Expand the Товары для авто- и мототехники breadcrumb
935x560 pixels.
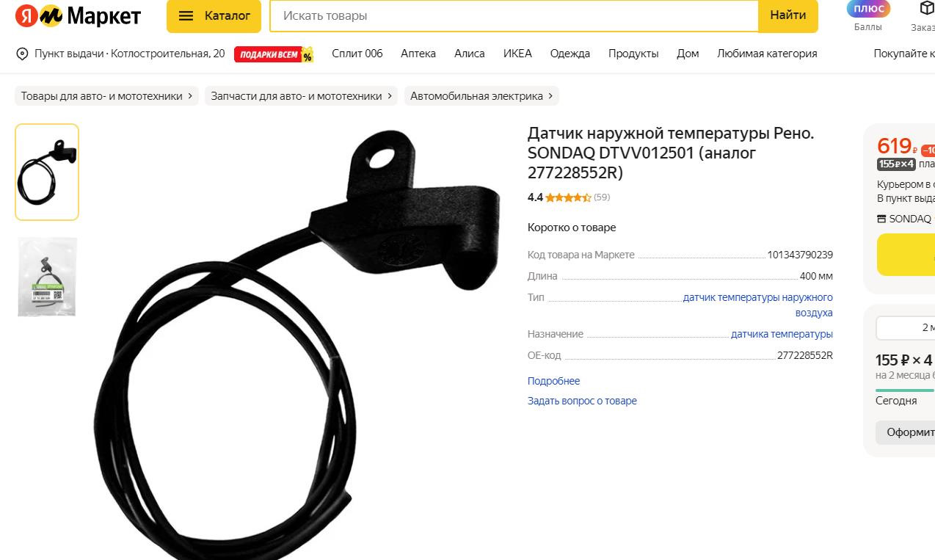(x=106, y=96)
